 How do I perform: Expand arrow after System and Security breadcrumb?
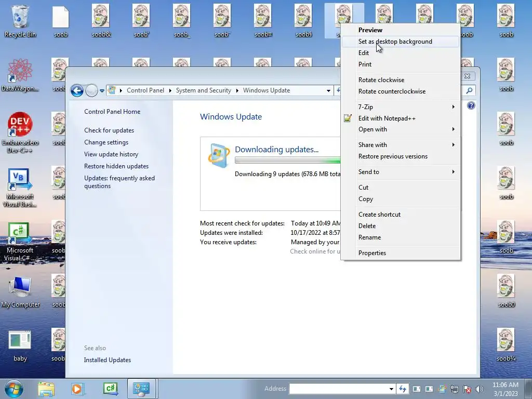point(237,90)
